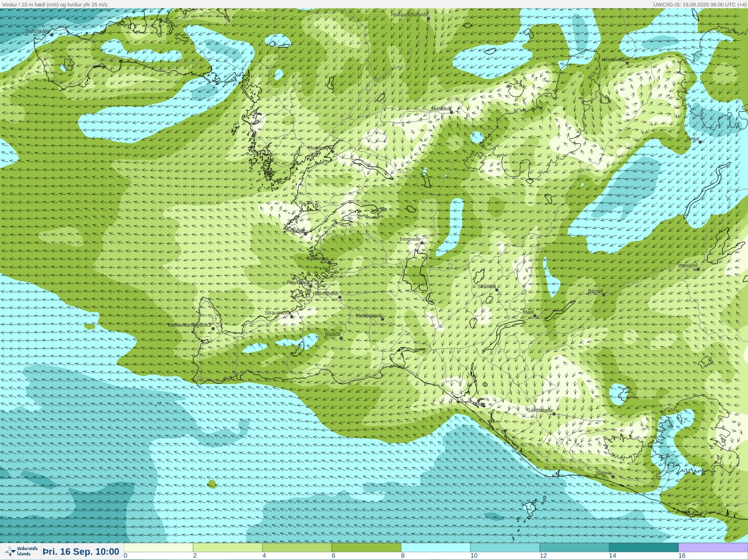Click the Gufuskálar station marker

pos(51,34)
